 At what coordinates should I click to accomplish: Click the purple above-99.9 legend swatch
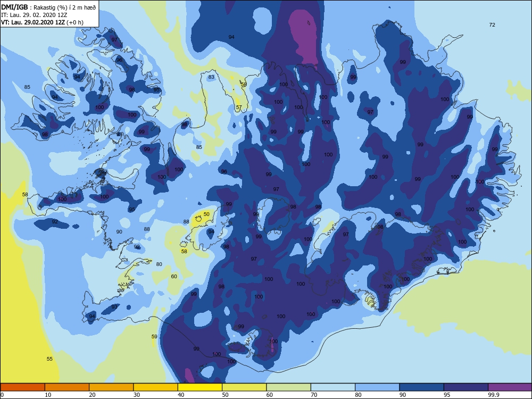(x=510, y=387)
